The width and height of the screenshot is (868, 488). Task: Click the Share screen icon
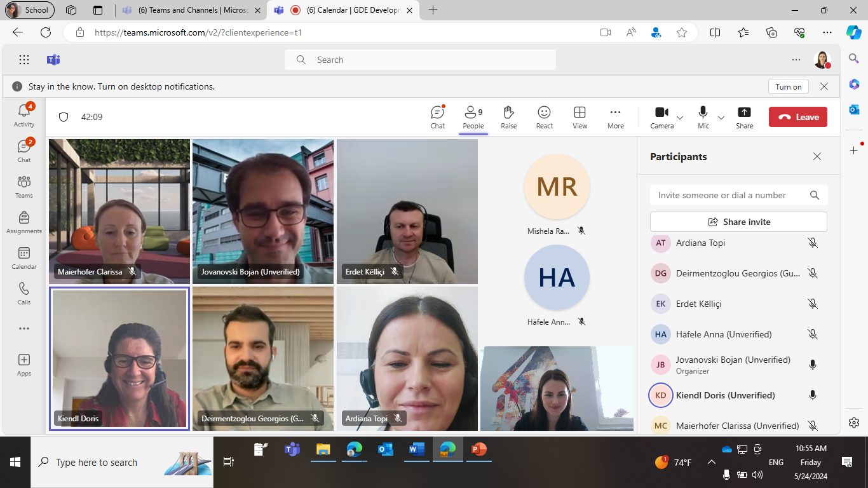(x=744, y=117)
